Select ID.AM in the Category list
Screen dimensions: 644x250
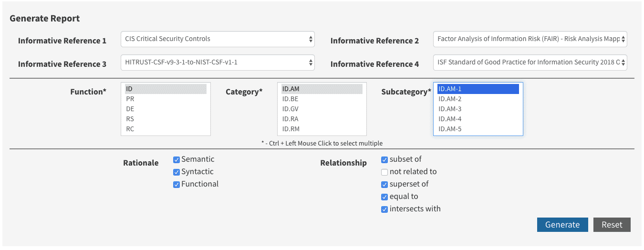coord(322,89)
